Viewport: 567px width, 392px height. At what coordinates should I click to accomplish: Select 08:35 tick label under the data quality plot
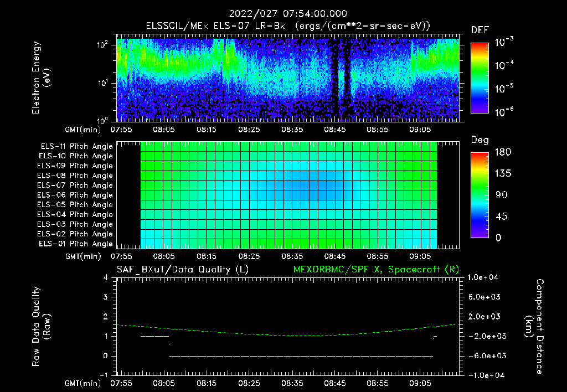292,383
